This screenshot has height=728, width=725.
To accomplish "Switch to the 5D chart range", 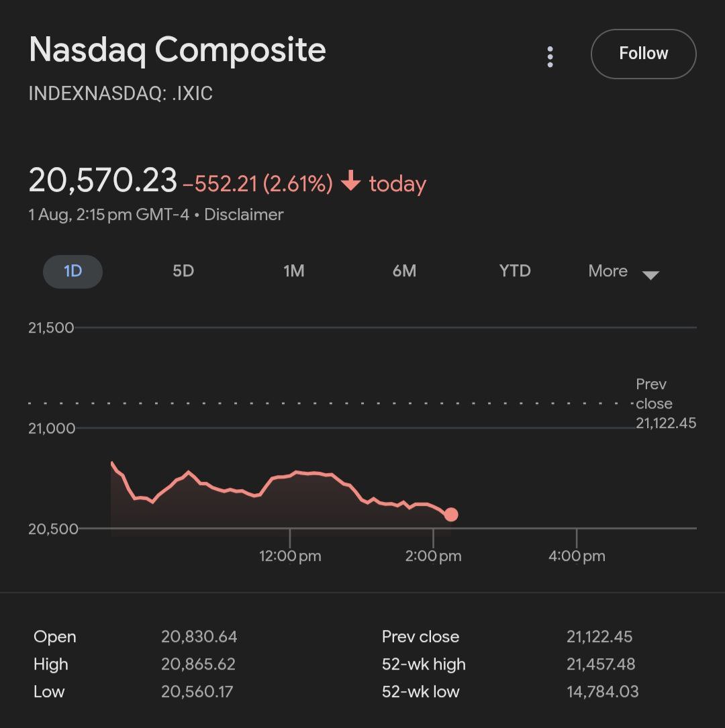I will [x=183, y=271].
